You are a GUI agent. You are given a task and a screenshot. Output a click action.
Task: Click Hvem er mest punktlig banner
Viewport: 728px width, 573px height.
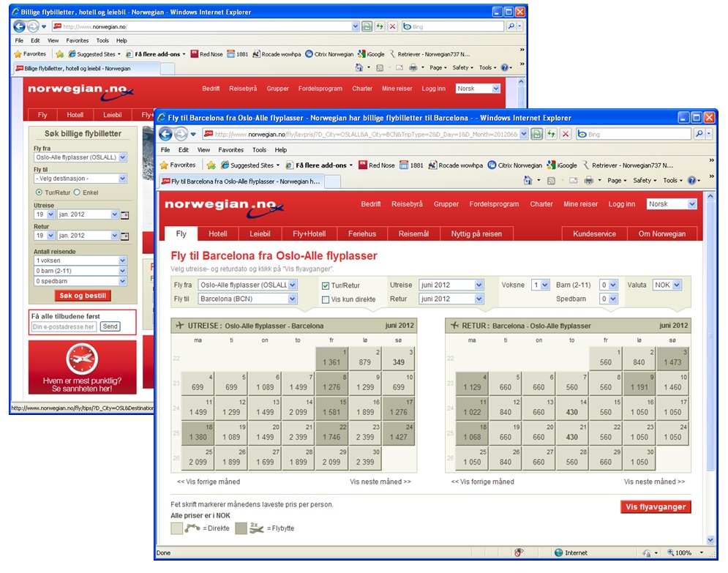[x=83, y=367]
